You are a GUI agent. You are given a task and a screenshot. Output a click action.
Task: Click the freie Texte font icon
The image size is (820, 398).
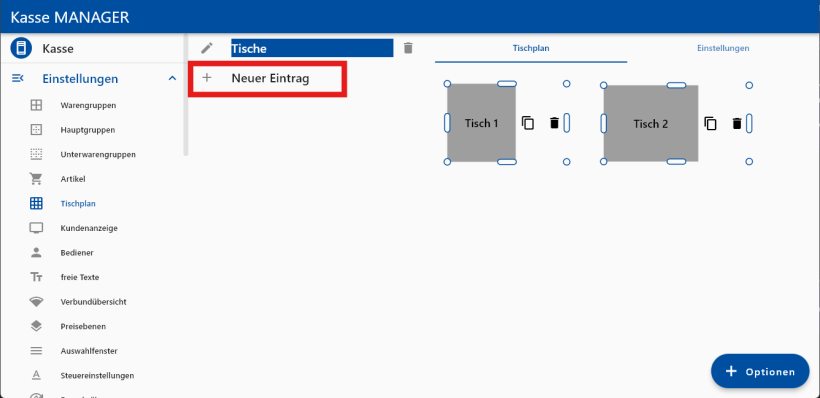tap(36, 277)
